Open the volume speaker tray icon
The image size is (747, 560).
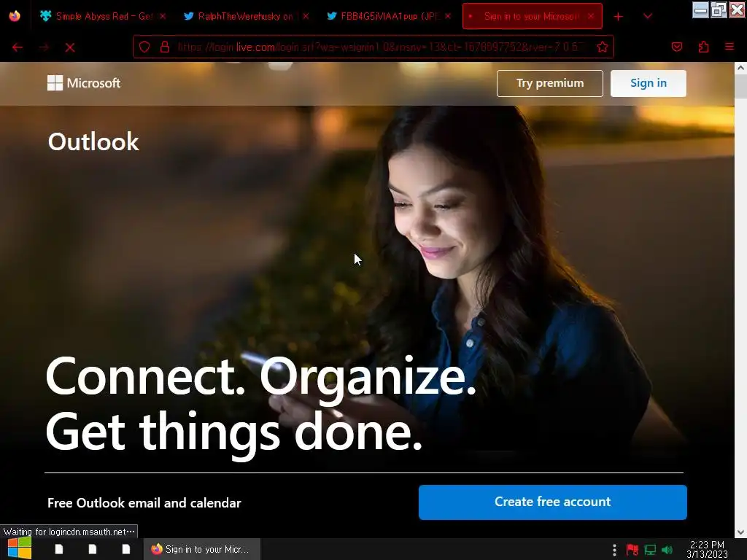[x=667, y=550]
